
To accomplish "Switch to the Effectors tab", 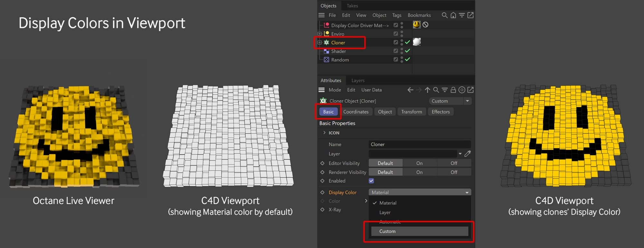I will pos(440,112).
